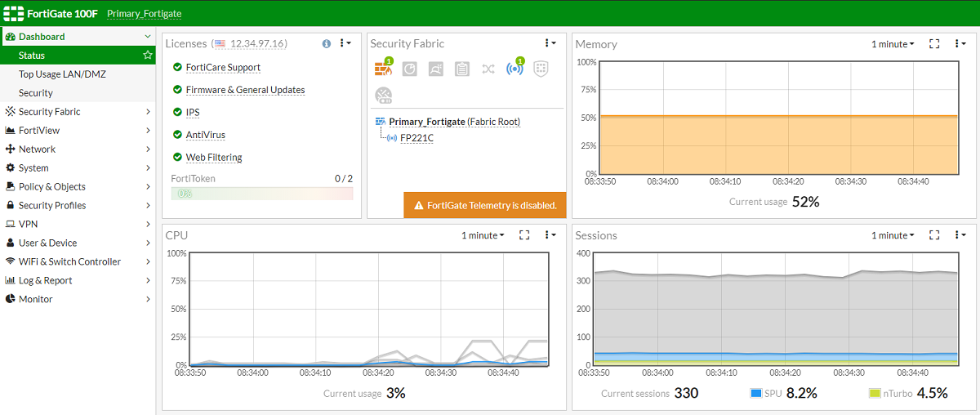The width and height of the screenshot is (980, 415).
Task: Open the Licenses widget options menu
Action: (x=345, y=43)
